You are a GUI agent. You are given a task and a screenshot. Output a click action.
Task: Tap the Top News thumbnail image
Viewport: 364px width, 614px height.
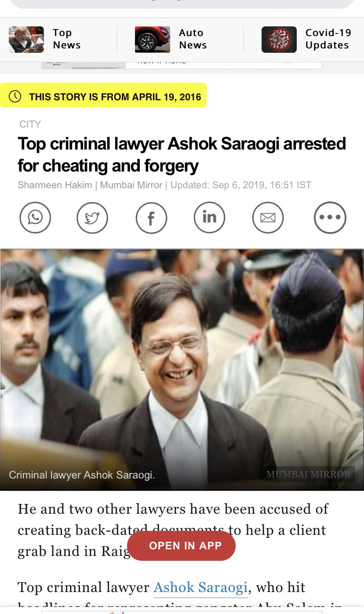(26, 40)
